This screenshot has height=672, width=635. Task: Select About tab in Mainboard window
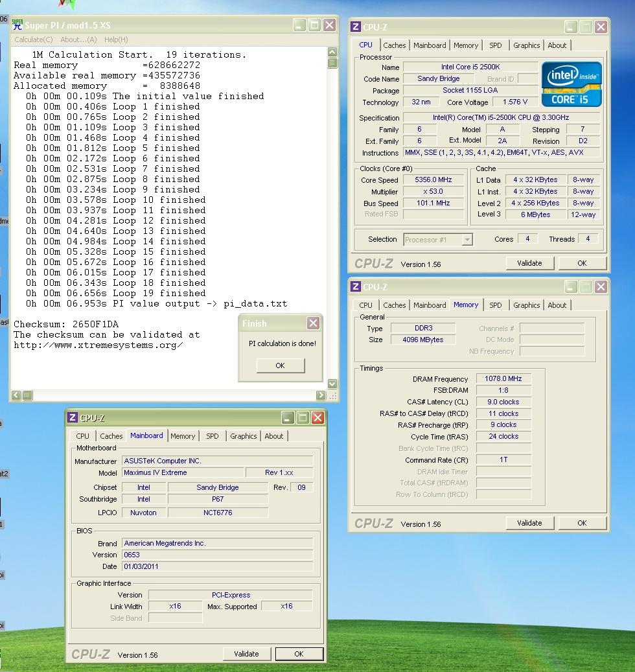pyautogui.click(x=274, y=436)
